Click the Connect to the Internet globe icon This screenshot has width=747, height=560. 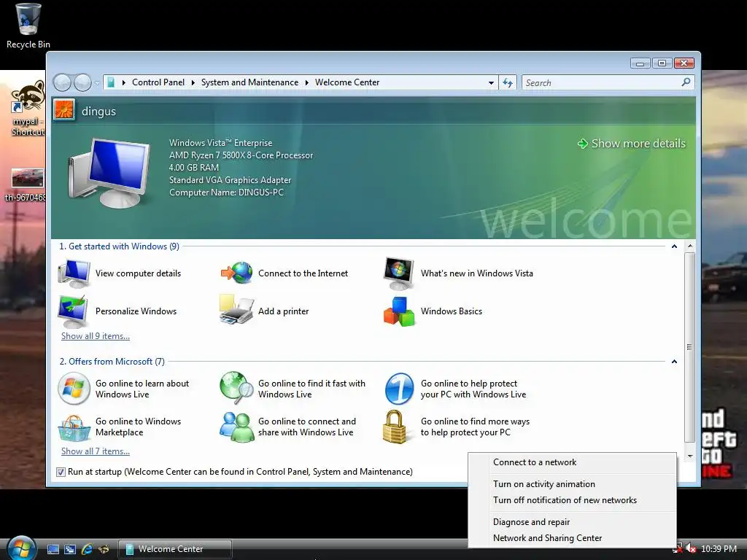[x=237, y=273]
